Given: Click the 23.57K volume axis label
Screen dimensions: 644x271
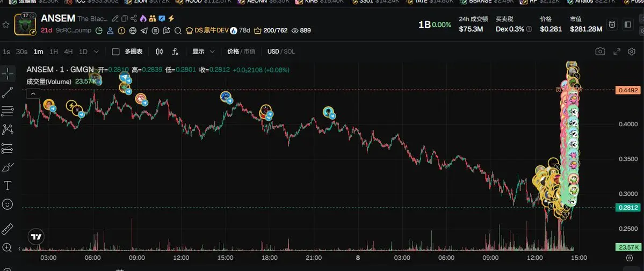Looking at the screenshot, I should point(629,247).
